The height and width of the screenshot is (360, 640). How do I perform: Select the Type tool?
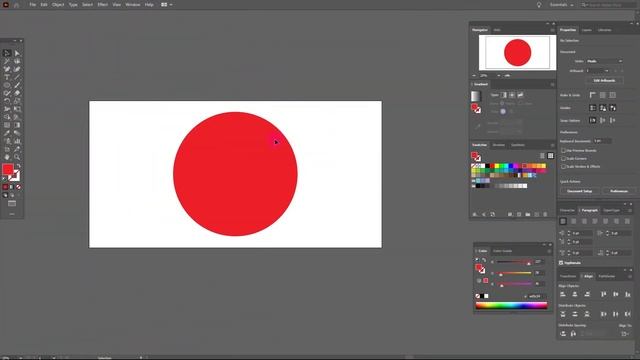7,77
